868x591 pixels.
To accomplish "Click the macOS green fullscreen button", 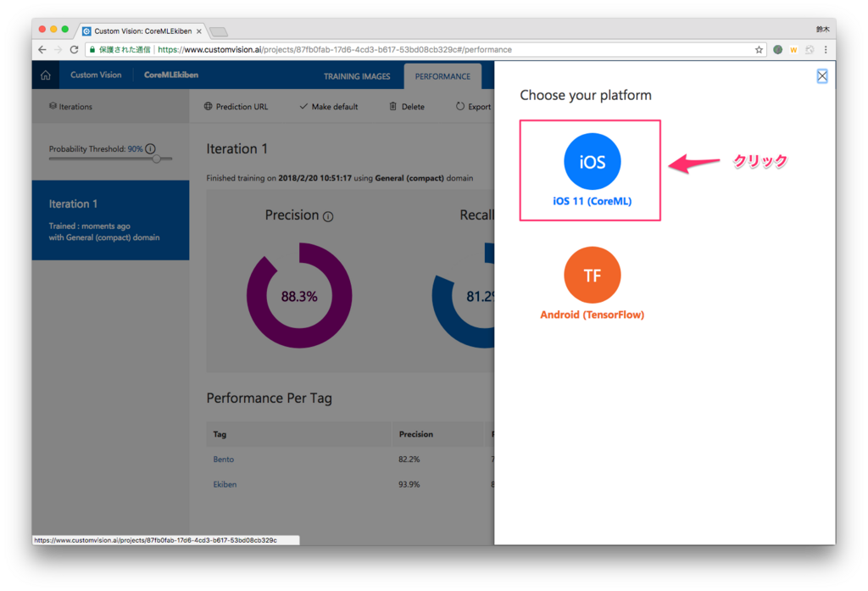I will (65, 30).
